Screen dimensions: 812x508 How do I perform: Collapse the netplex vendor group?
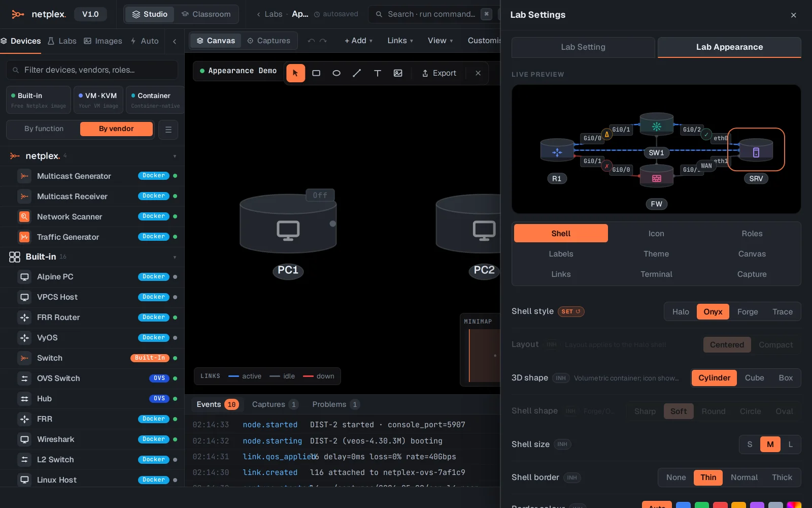pos(175,156)
